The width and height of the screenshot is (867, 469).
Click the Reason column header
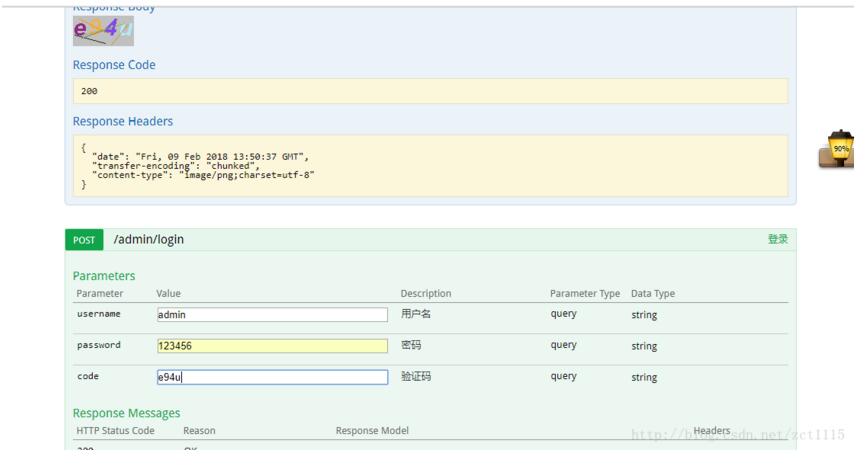[x=199, y=430]
